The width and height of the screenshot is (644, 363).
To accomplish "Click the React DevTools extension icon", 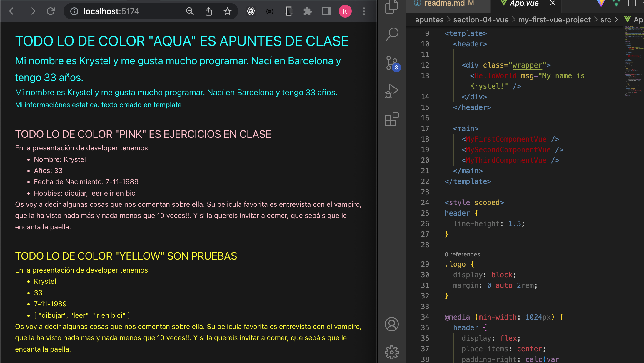I will point(251,11).
